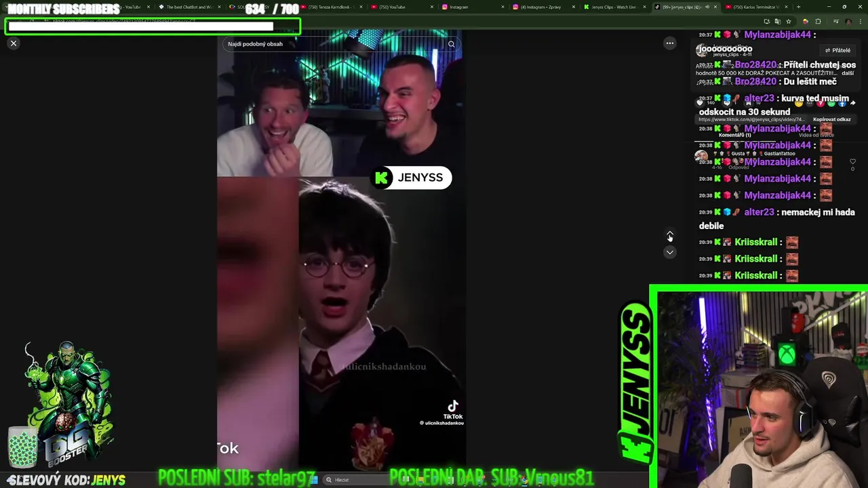Click the Přátelé follow button
Viewport: 868px width, 488px height.
point(838,50)
